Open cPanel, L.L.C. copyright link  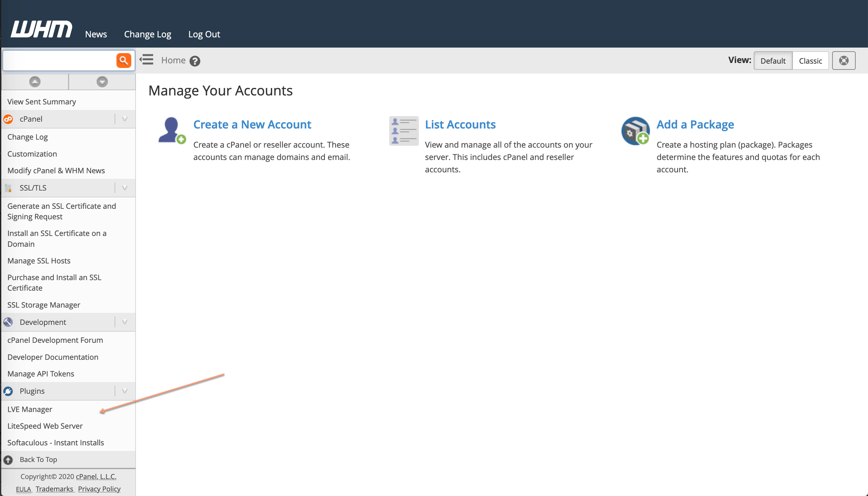point(96,477)
